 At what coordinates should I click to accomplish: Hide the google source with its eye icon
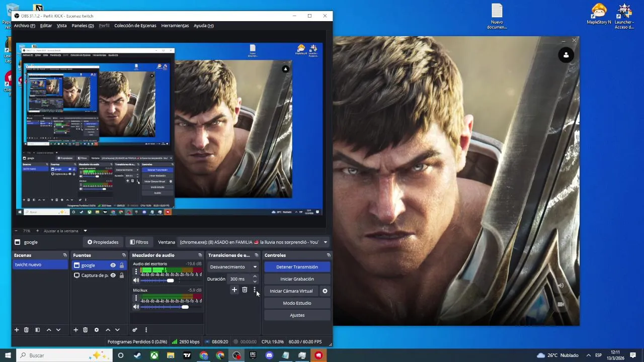point(113,265)
